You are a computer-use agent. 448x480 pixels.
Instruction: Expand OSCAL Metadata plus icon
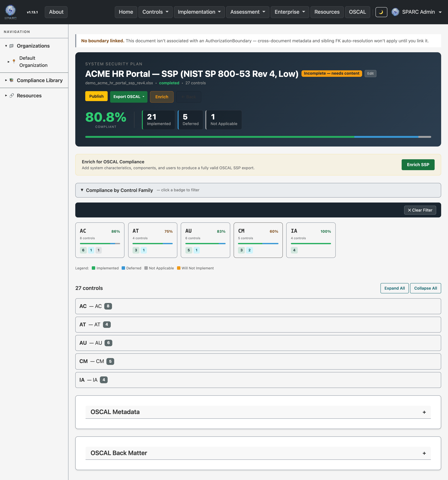coord(424,412)
